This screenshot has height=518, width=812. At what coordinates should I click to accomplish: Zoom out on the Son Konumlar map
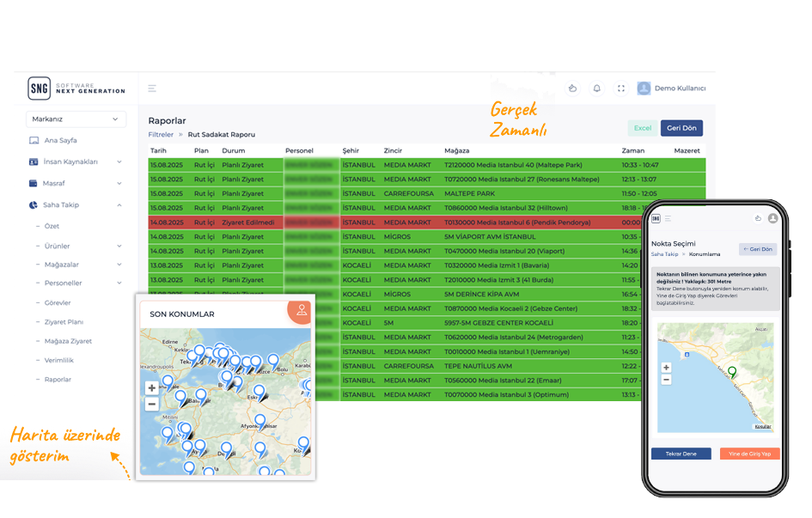pyautogui.click(x=152, y=404)
